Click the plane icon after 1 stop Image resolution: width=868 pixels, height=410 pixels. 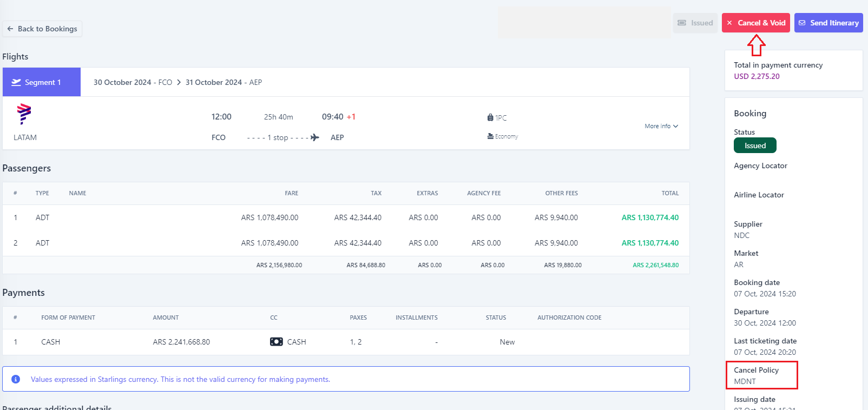315,137
